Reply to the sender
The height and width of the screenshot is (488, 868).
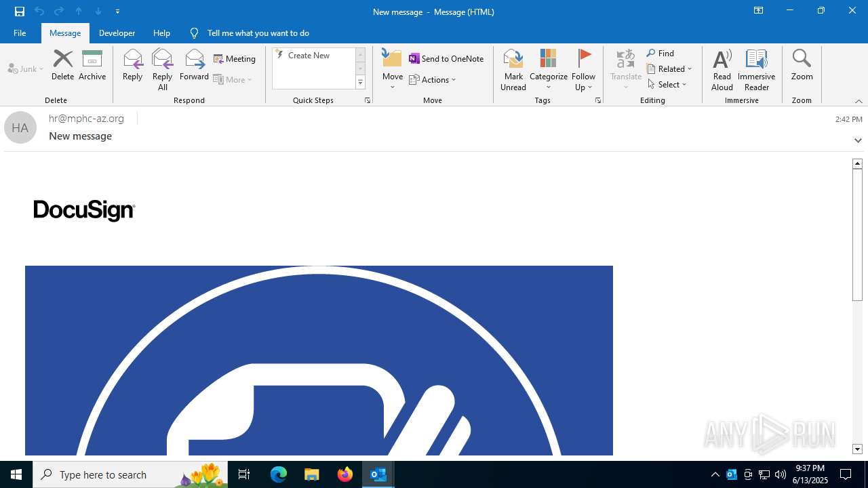132,65
